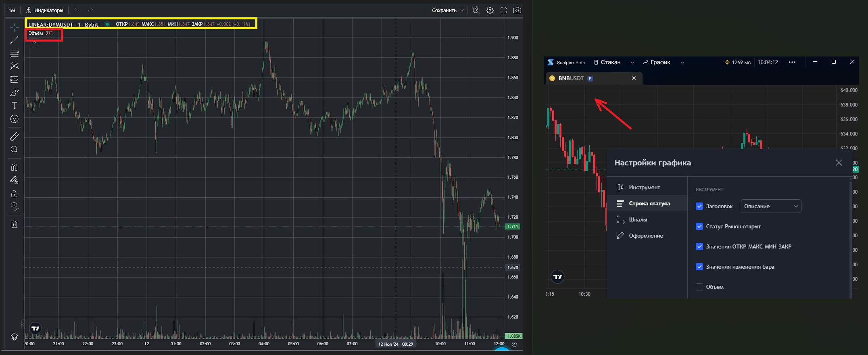Screen dimensions: 868x355
Task: Open the emoji icons tool
Action: pyautogui.click(x=14, y=119)
